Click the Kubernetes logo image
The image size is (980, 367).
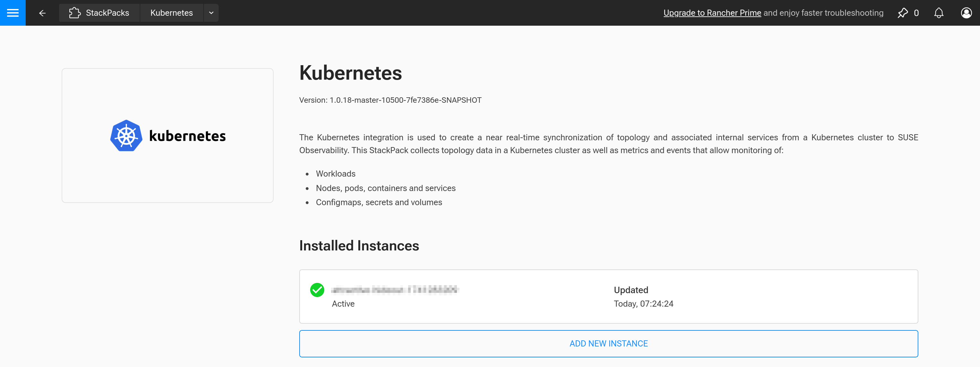167,135
